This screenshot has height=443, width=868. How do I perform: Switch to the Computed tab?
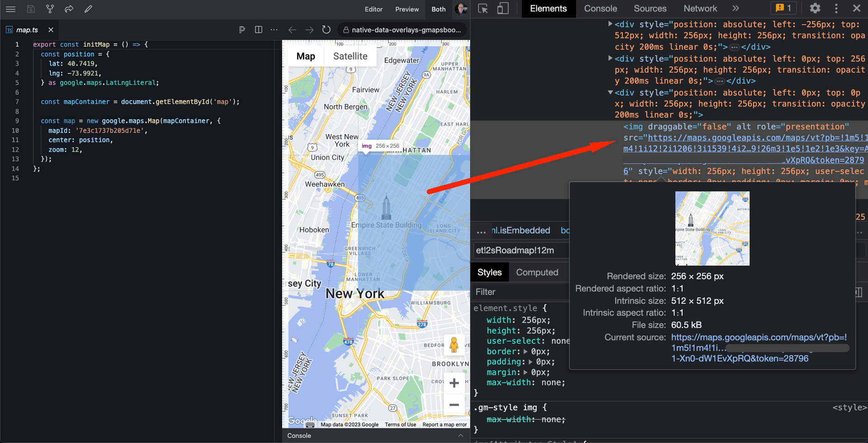click(537, 273)
